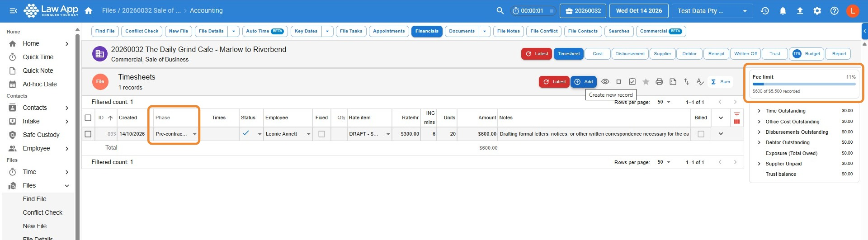Image resolution: width=868 pixels, height=240 pixels.
Task: Click the eye view-record icon in Timesheets toolbar
Action: pyautogui.click(x=605, y=82)
